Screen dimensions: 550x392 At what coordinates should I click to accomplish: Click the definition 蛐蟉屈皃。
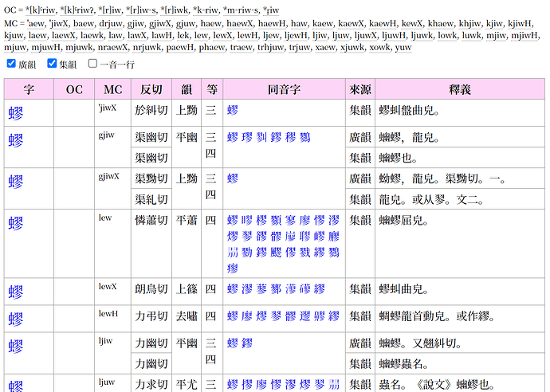point(403,221)
